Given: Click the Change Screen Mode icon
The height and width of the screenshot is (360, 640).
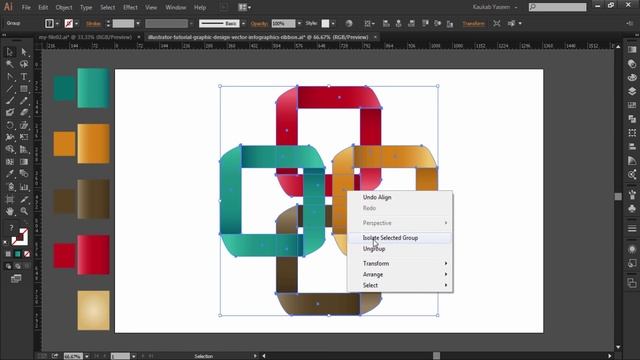Looking at the screenshot, I should [16, 279].
